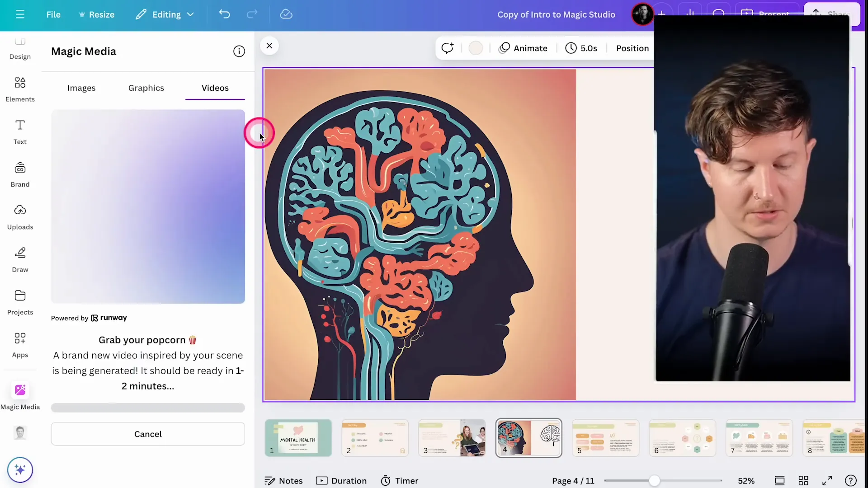Undo the last action
Screen dimensions: 868x488
coord(225,14)
